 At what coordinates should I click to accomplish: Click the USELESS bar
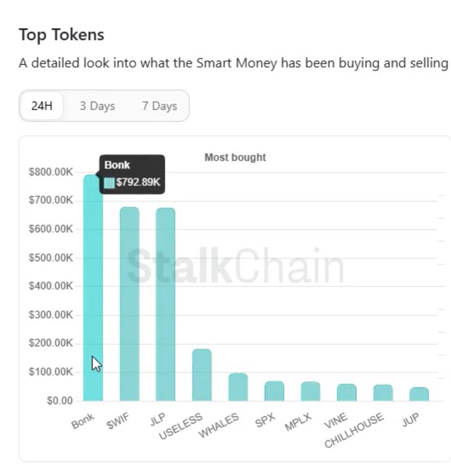(x=202, y=375)
